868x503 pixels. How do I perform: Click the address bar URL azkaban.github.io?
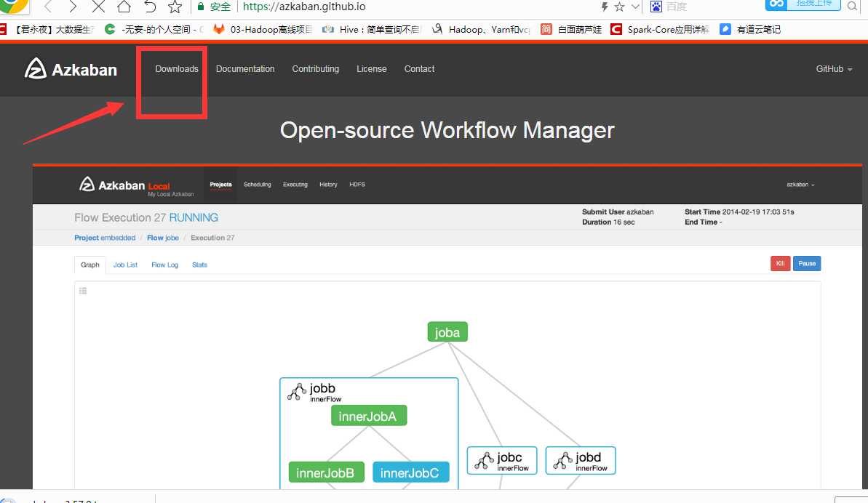tap(304, 7)
